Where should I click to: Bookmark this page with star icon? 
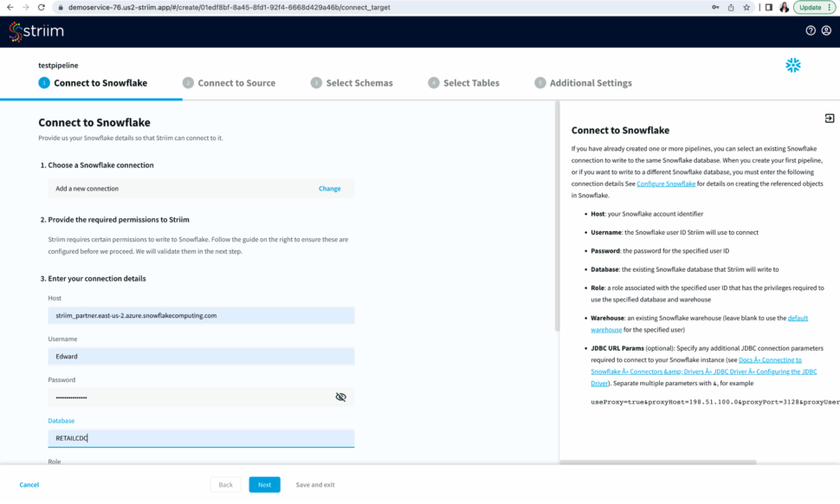(746, 7)
